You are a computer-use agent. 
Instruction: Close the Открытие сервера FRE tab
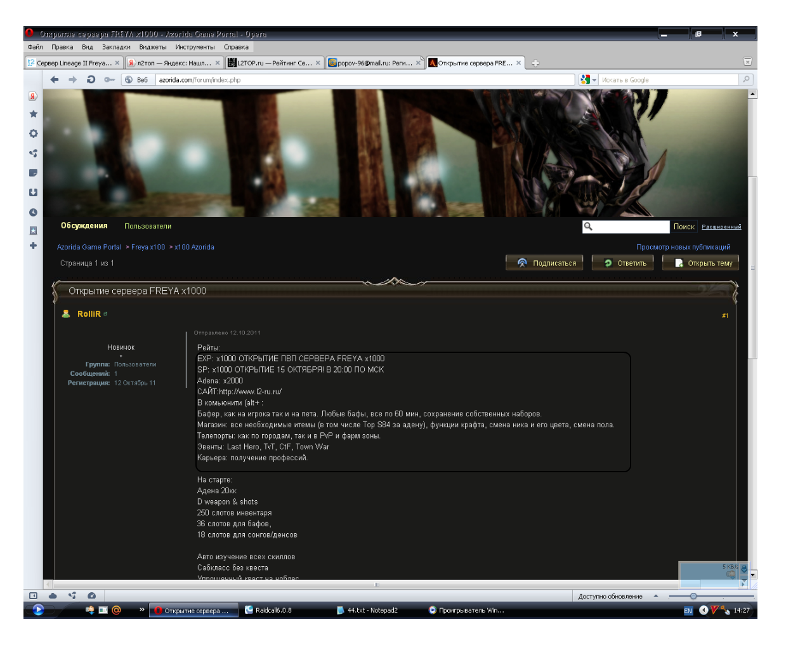pyautogui.click(x=518, y=63)
